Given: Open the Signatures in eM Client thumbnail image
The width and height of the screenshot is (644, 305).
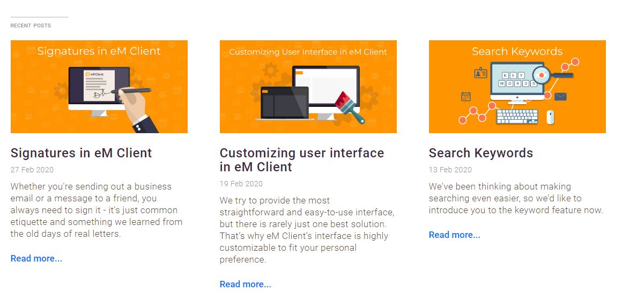Looking at the screenshot, I should (99, 86).
